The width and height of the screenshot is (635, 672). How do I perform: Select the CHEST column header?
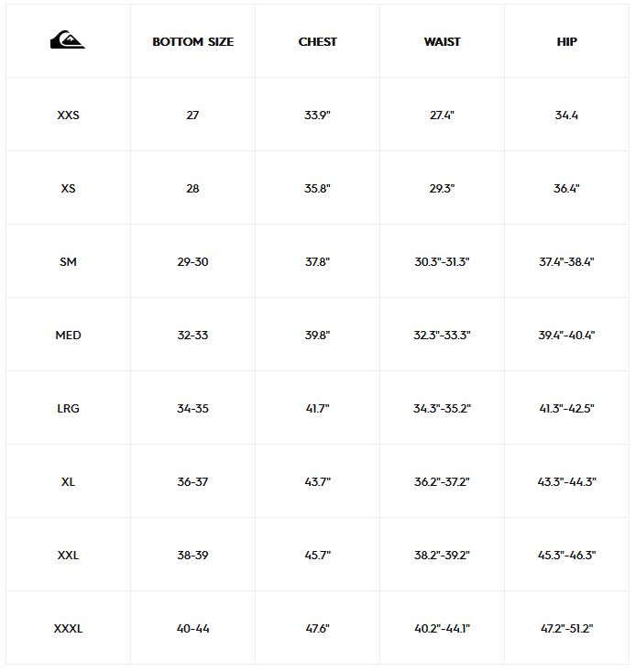317,42
